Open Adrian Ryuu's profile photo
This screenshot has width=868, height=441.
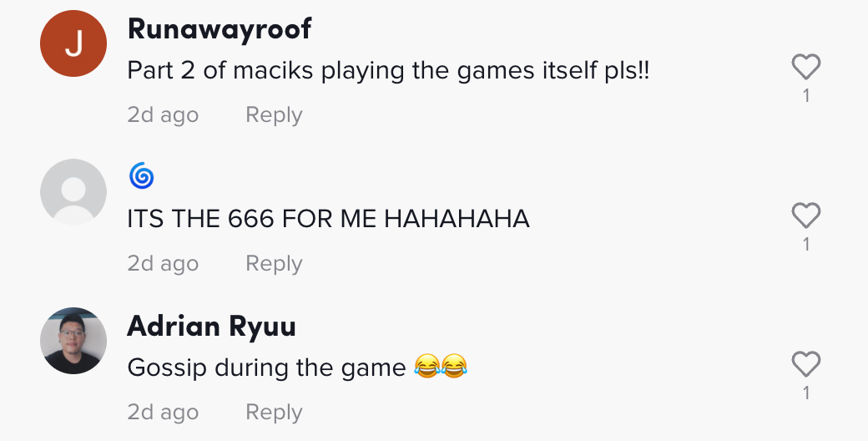click(x=73, y=340)
